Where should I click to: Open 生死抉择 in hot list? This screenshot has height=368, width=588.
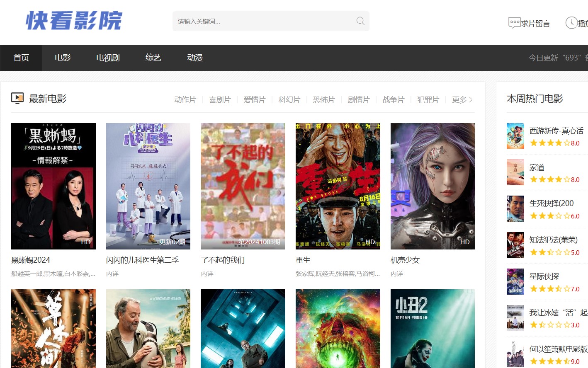coord(552,203)
